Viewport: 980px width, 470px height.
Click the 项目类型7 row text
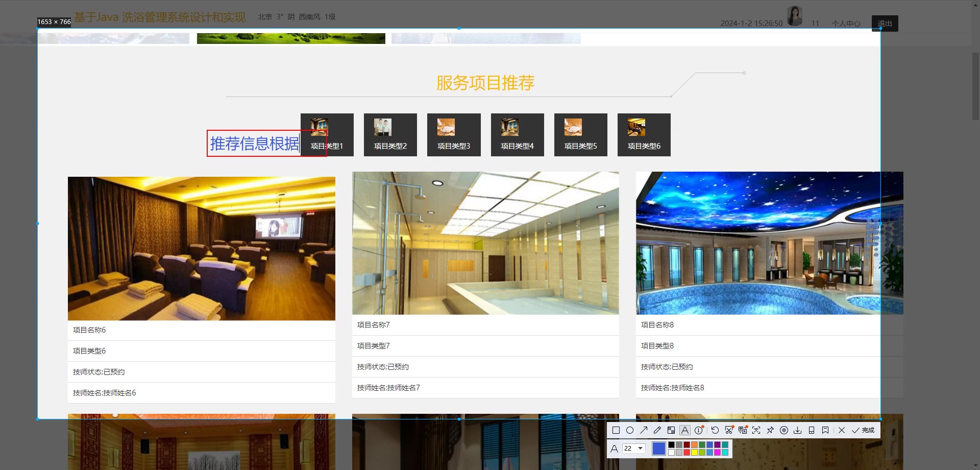(374, 346)
